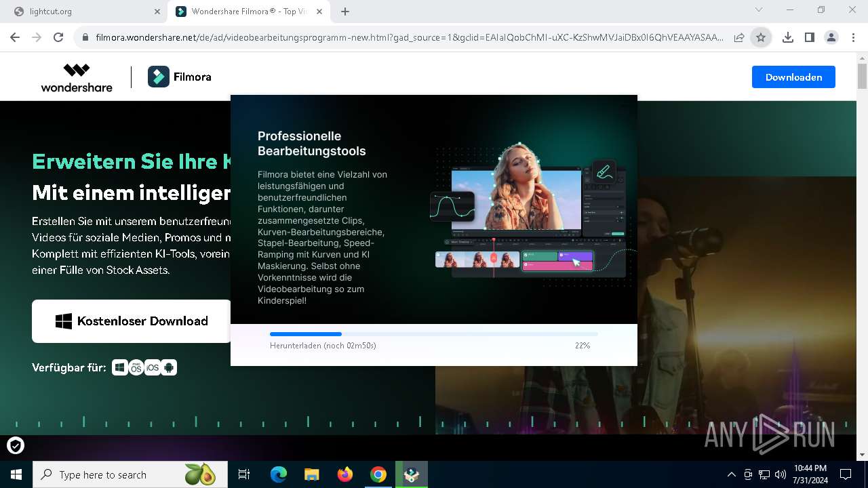Click the Filmora logo in header
The image size is (868, 488).
[x=180, y=77]
